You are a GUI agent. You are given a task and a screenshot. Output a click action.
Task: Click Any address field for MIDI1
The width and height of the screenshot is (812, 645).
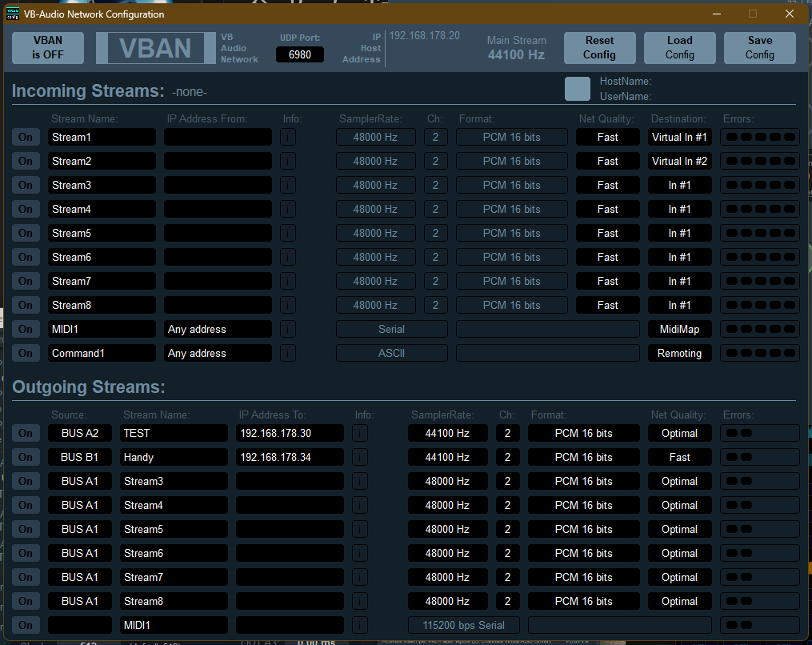tap(218, 329)
